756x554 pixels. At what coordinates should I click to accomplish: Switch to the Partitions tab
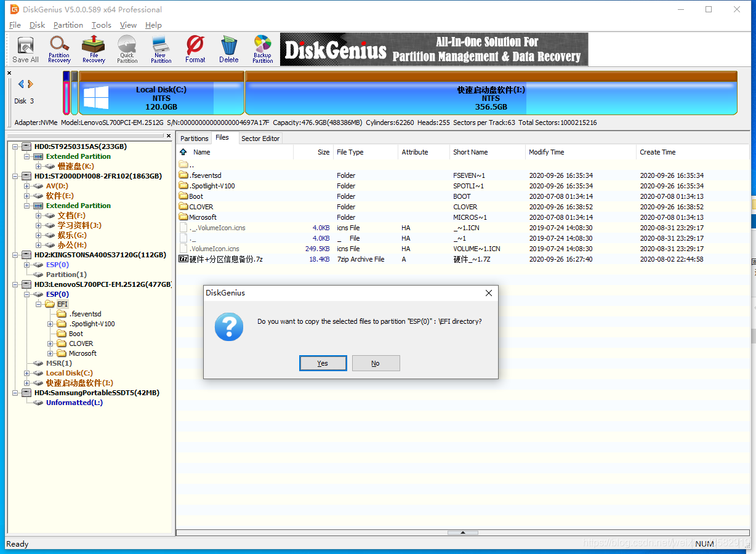click(x=194, y=138)
